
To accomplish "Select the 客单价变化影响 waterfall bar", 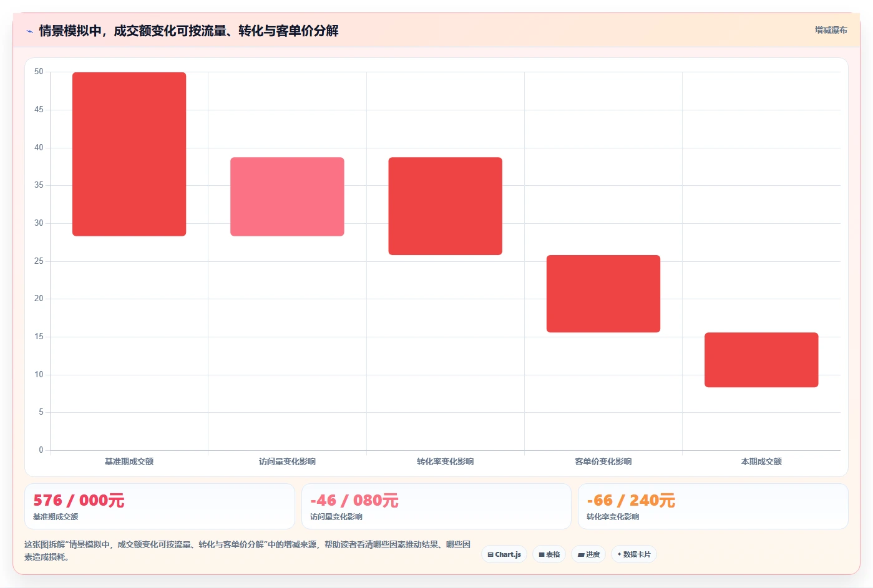I will point(603,294).
